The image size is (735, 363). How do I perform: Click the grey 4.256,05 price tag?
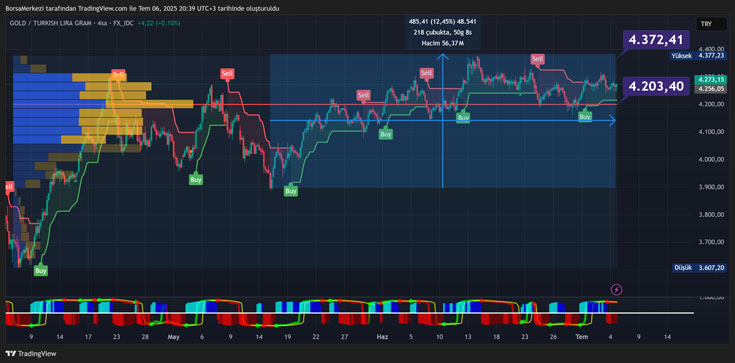point(711,88)
